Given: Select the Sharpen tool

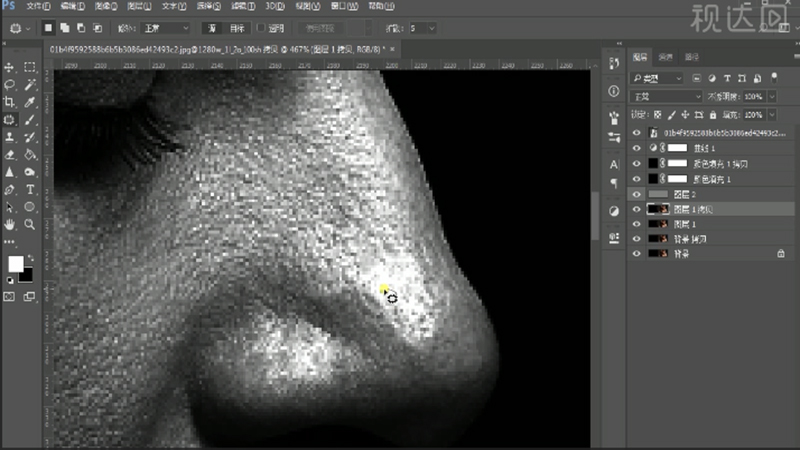Looking at the screenshot, I should pyautogui.click(x=9, y=172).
